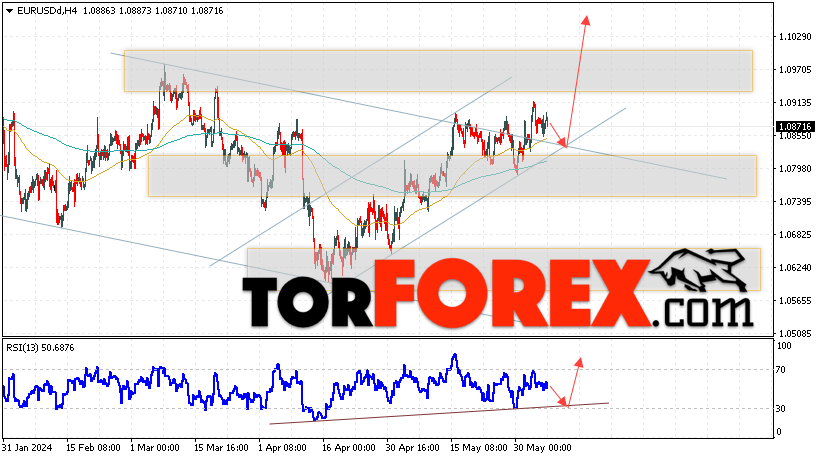Click the 1.06240 price axis label

pos(795,267)
